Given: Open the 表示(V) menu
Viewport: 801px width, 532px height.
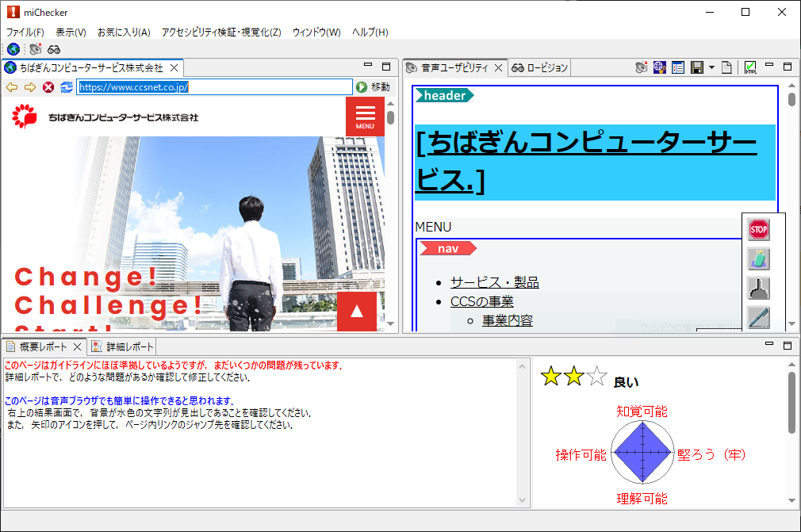Looking at the screenshot, I should pyautogui.click(x=71, y=33).
